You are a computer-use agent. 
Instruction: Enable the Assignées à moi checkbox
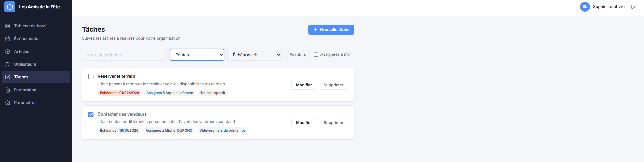pos(316,55)
